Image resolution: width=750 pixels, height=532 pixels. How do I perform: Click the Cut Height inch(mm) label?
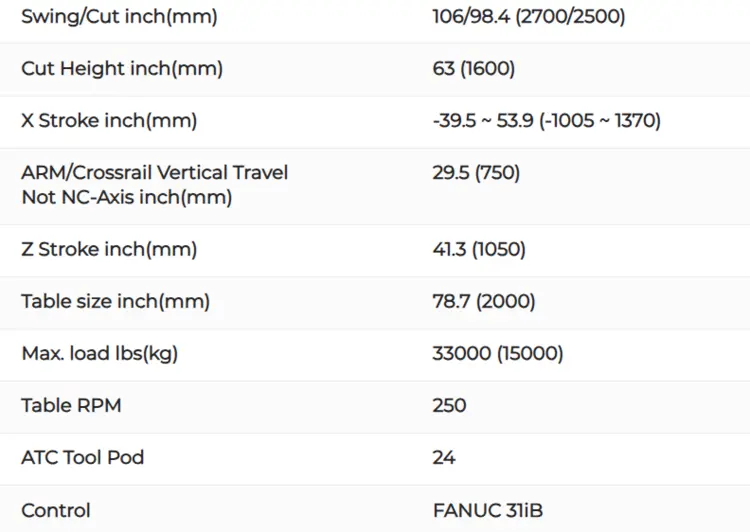122,68
